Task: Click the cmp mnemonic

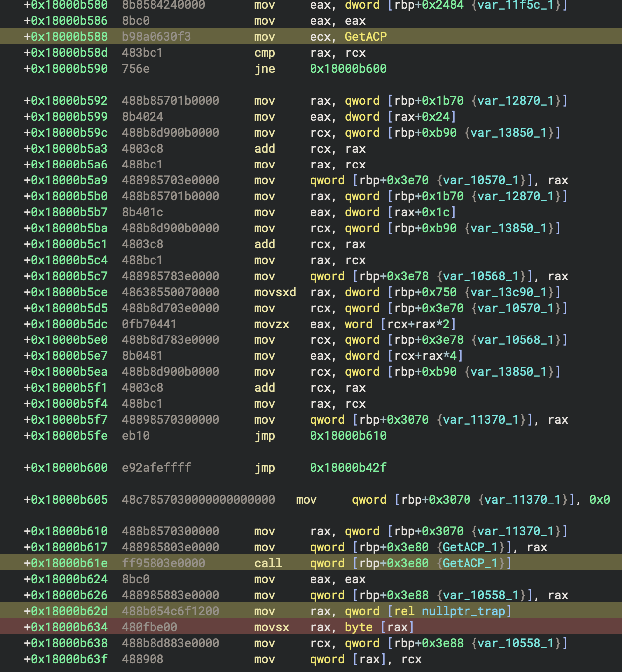Action: (265, 53)
